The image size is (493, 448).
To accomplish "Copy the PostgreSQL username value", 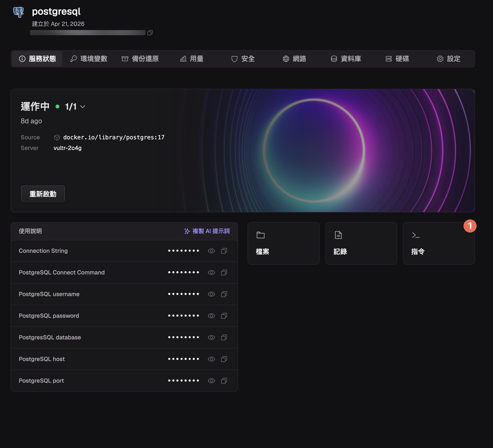I will click(x=224, y=294).
